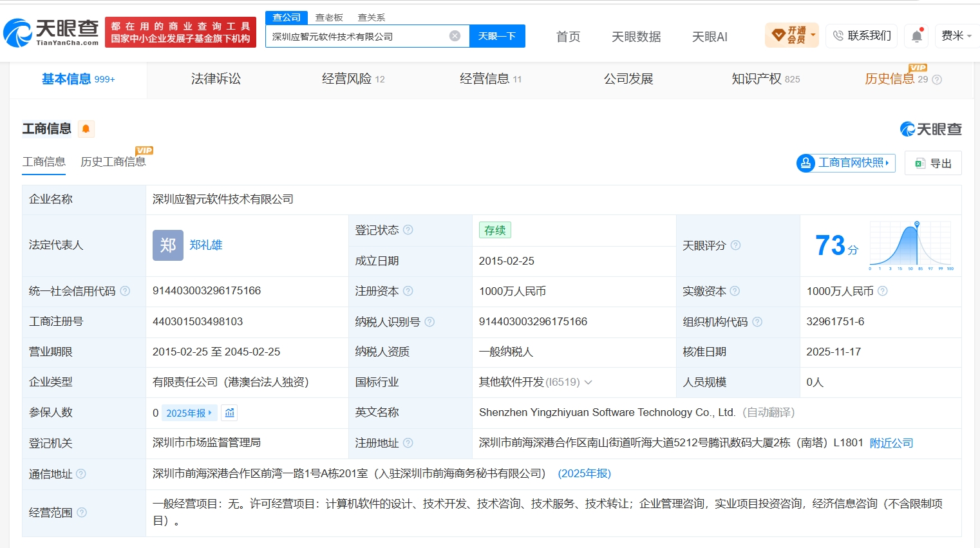980x548 pixels.
Task: Select the 工商信息 sub-tab
Action: pyautogui.click(x=44, y=162)
